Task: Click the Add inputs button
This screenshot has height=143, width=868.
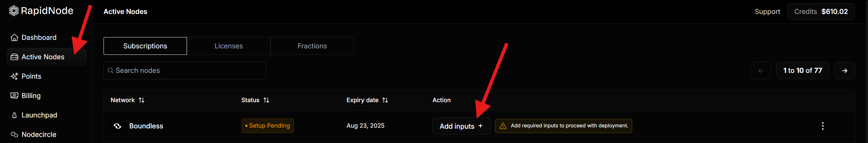Action: (461, 126)
